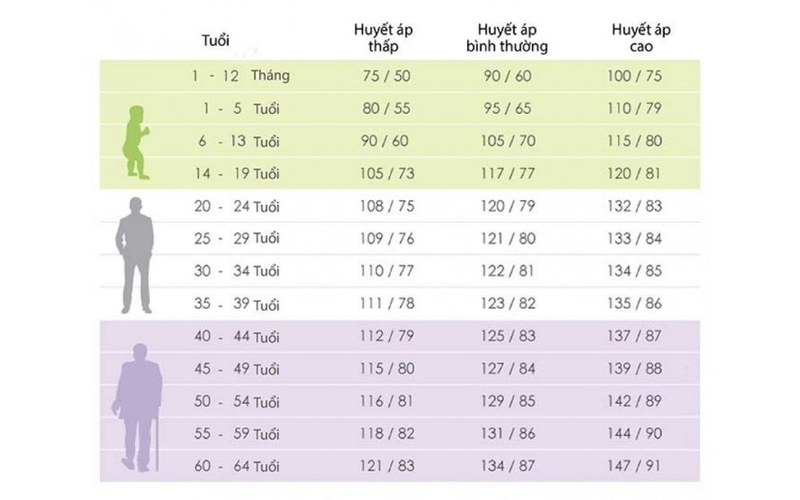This screenshot has height=500, width=800.
Task: Click the "35 - 39 Tuổi" row label
Action: [235, 304]
